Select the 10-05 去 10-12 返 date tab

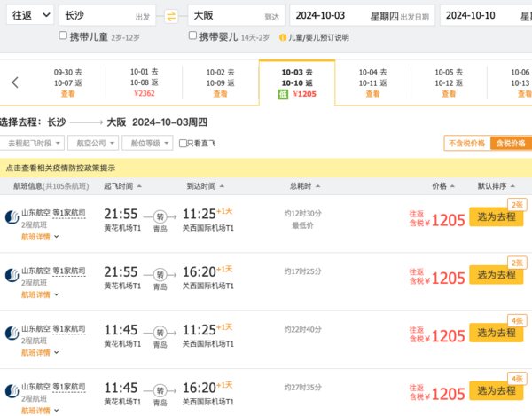coord(449,82)
